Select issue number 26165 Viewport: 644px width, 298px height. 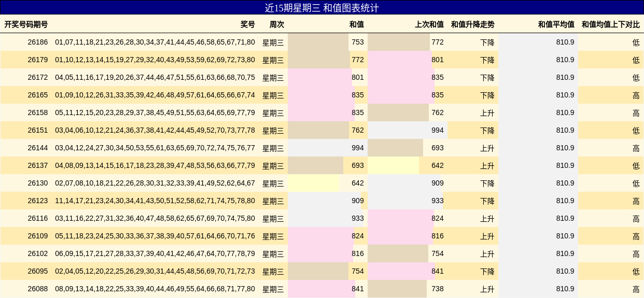38,95
